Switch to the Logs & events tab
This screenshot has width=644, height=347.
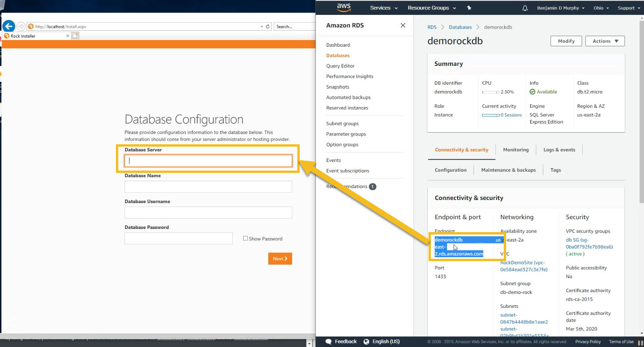coord(559,150)
